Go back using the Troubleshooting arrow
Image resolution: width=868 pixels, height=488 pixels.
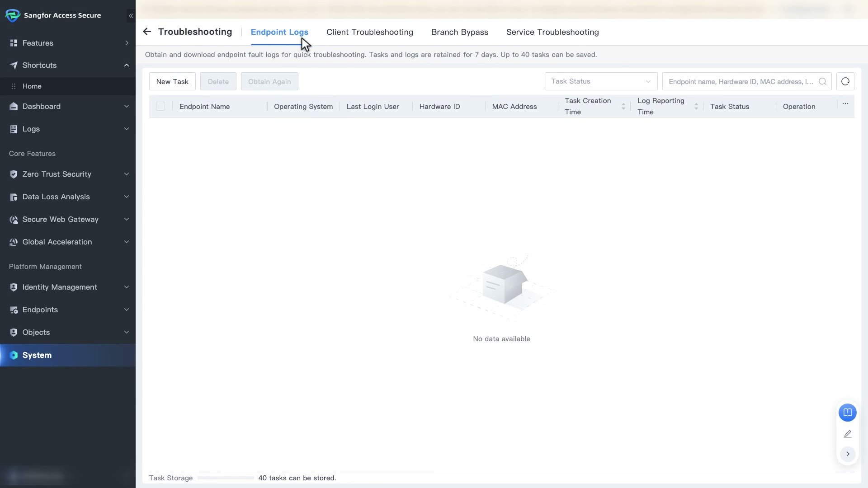point(147,32)
